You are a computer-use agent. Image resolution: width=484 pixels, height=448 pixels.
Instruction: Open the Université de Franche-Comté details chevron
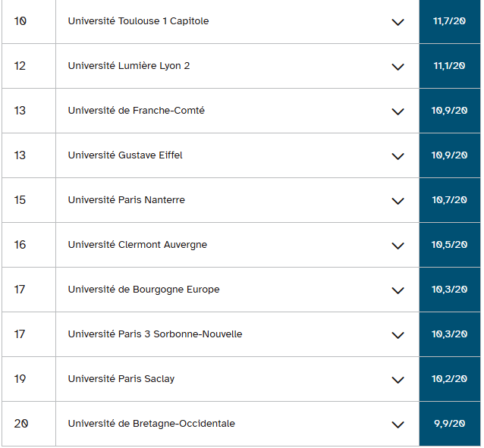pos(398,111)
